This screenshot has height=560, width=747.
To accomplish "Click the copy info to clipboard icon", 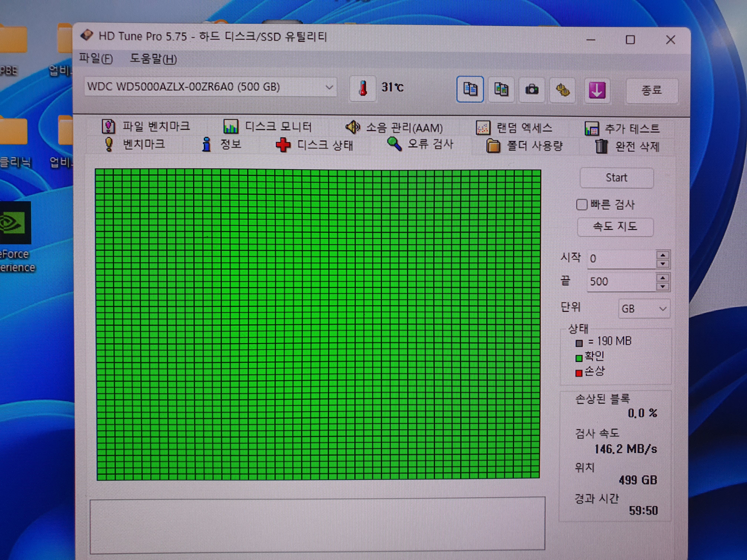I will point(470,89).
